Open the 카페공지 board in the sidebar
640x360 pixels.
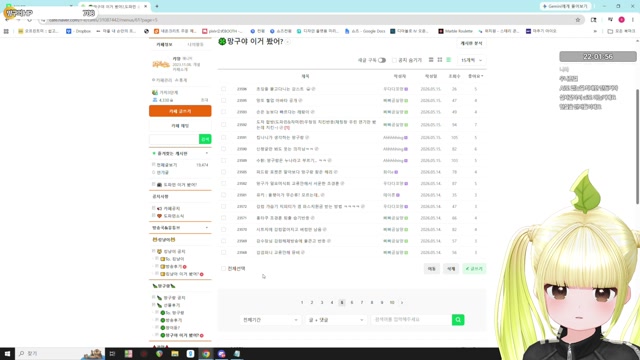pos(171,208)
